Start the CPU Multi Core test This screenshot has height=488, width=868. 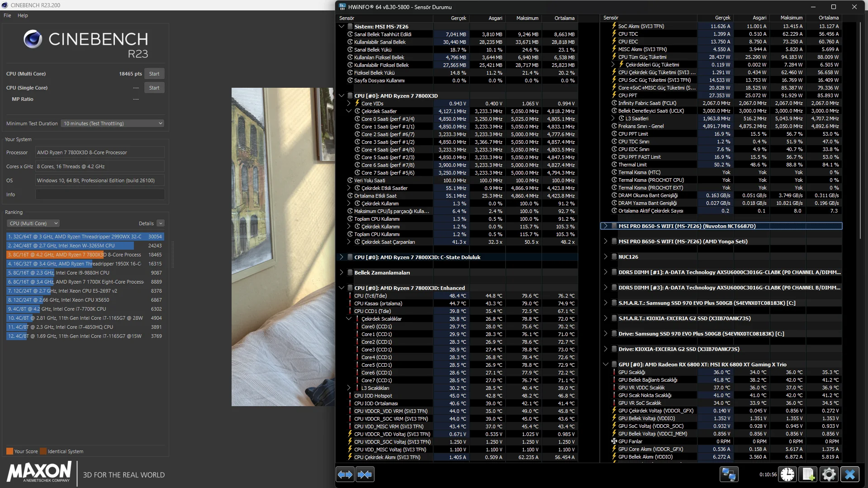point(154,74)
